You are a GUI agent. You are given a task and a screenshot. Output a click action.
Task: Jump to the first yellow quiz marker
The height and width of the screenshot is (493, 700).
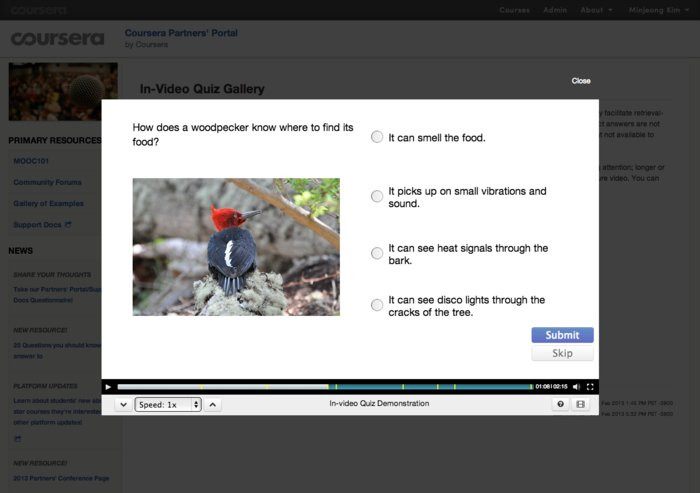point(201,387)
